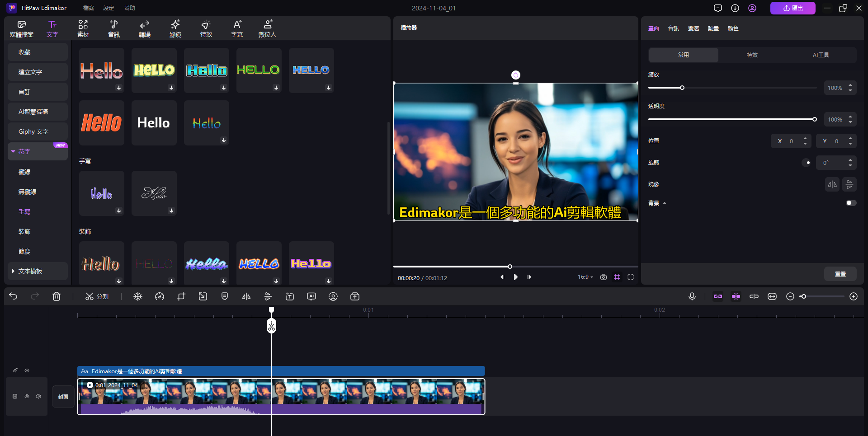Adjust the 縮放 scale slider
Image resolution: width=868 pixels, height=436 pixels.
click(682, 88)
